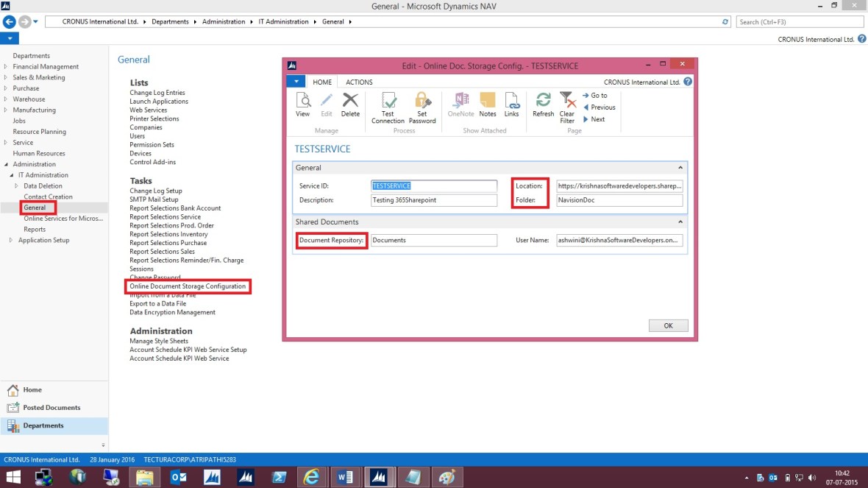868x488 pixels.
Task: Click the refresh icon in the address bar
Action: click(x=725, y=21)
